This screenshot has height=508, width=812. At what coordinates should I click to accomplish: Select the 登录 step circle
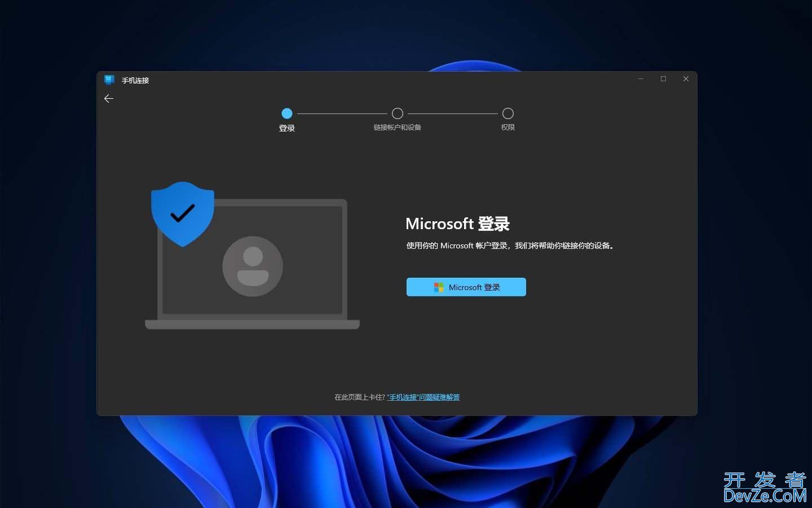287,113
